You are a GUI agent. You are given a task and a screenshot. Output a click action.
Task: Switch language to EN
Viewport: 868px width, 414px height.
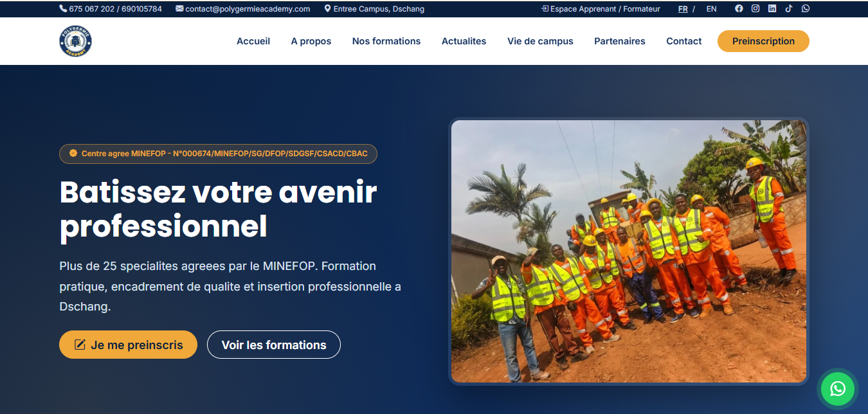(711, 9)
